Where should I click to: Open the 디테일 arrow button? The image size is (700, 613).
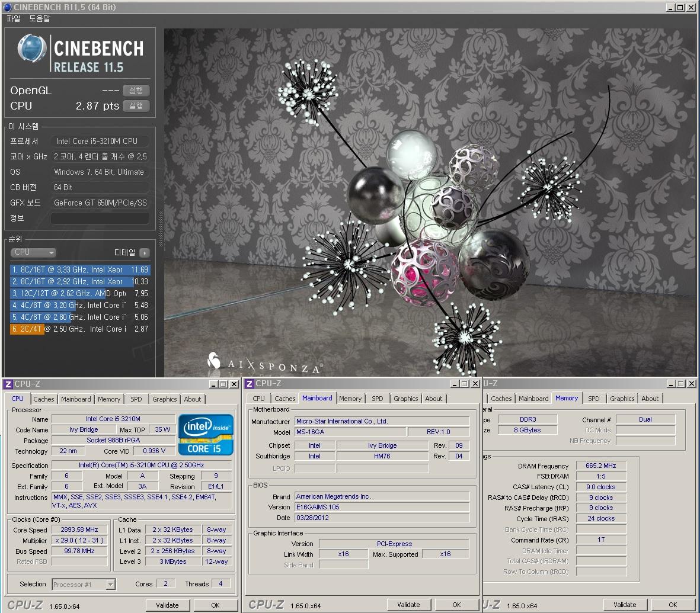click(144, 253)
